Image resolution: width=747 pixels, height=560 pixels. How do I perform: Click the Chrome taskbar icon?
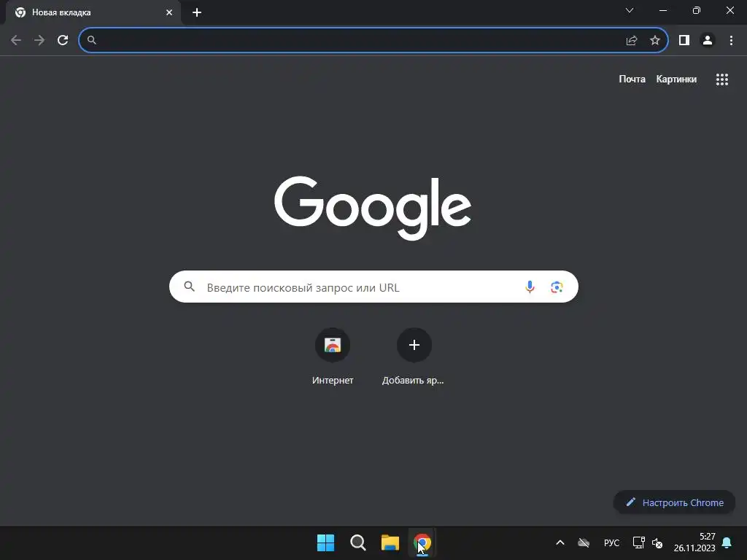point(422,542)
